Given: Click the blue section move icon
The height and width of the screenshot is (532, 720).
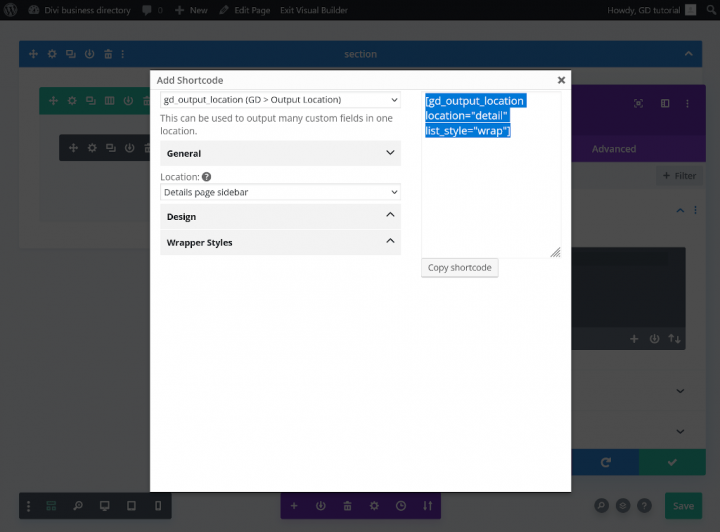Looking at the screenshot, I should (32, 54).
